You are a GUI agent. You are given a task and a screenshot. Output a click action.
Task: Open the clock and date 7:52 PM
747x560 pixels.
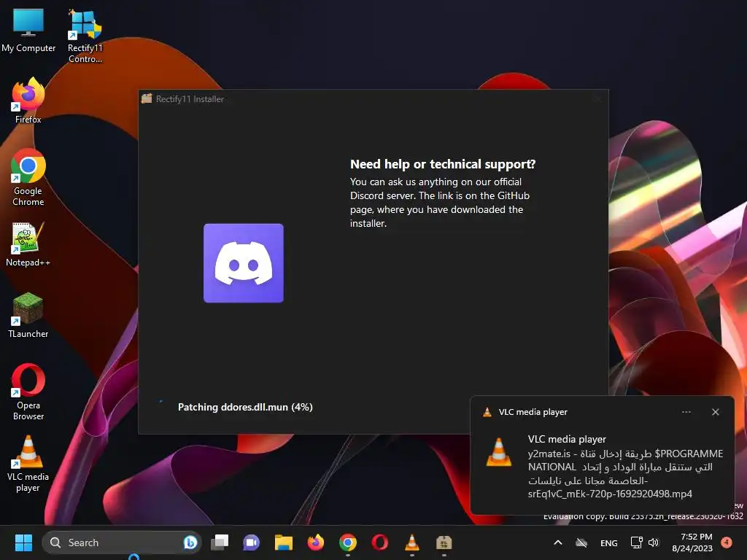(692, 542)
